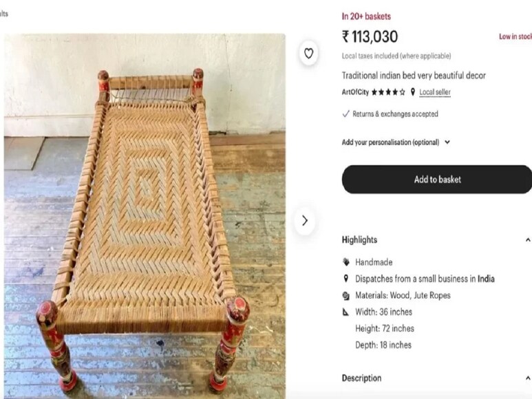532x399 pixels.
Task: Click the location pin beside Local seller
Action: coord(413,92)
